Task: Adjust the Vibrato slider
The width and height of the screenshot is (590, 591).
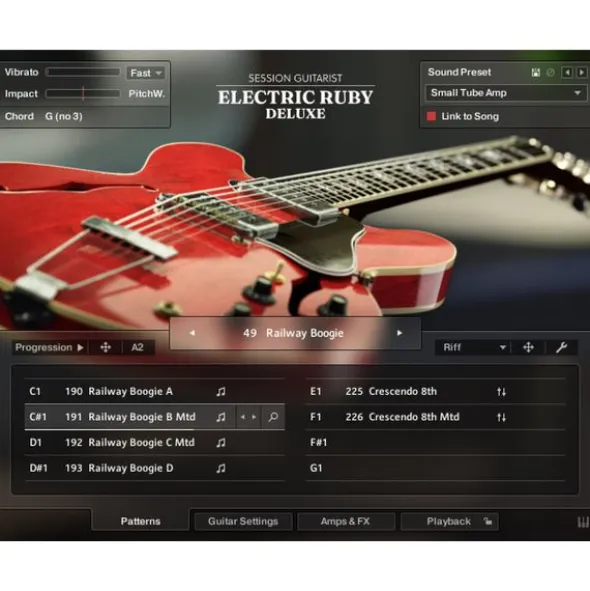Action: 83,72
